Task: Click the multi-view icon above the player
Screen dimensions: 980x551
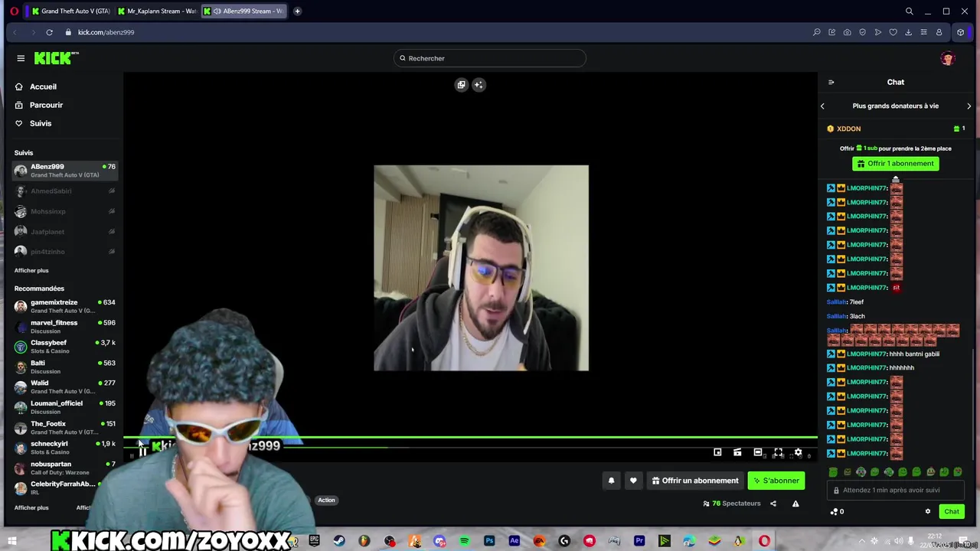Action: pos(461,85)
